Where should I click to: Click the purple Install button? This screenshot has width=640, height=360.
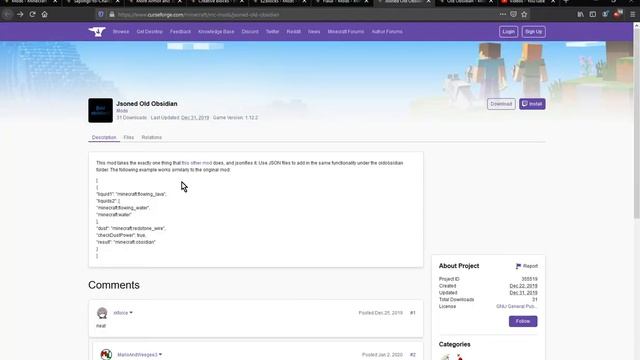click(532, 104)
